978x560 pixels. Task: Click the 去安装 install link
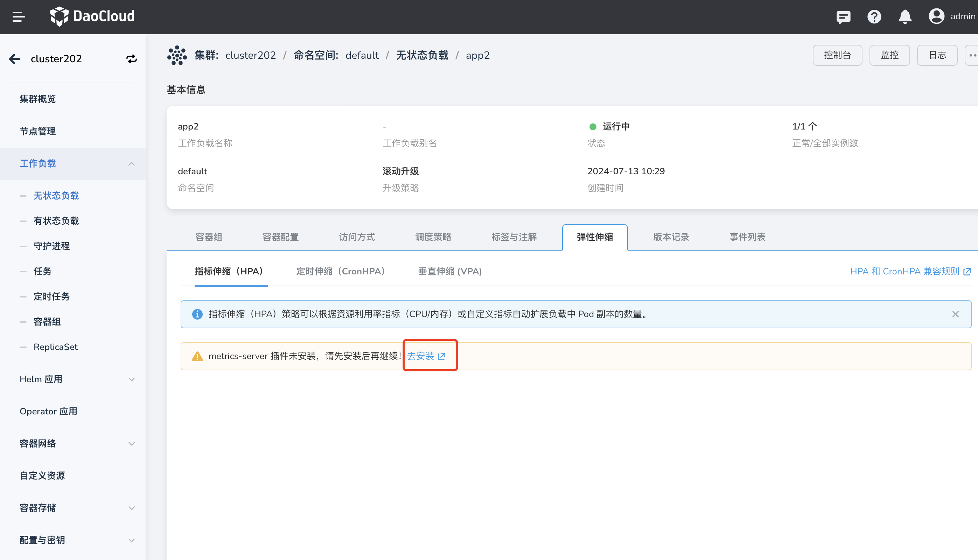(x=426, y=356)
